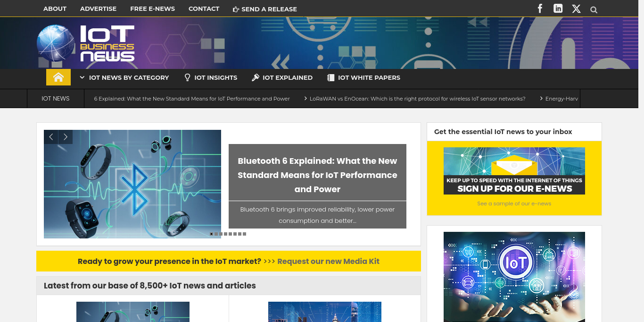The image size is (644, 322).
Task: Open the IoT Insights menu
Action: (211, 77)
